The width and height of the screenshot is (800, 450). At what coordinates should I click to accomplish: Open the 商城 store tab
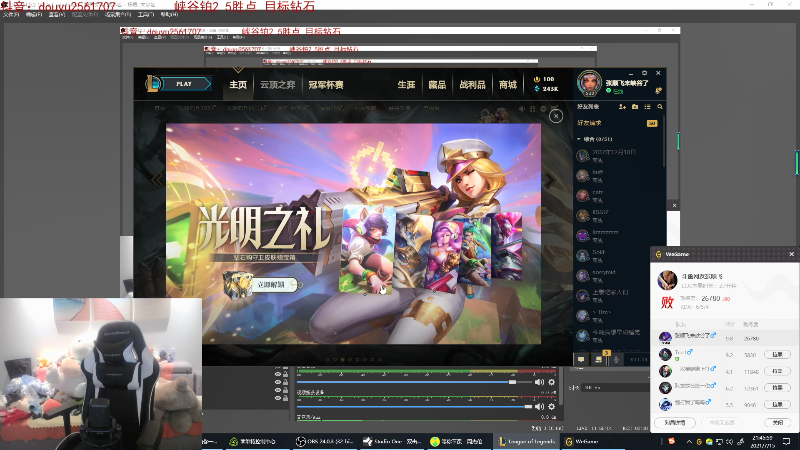508,85
